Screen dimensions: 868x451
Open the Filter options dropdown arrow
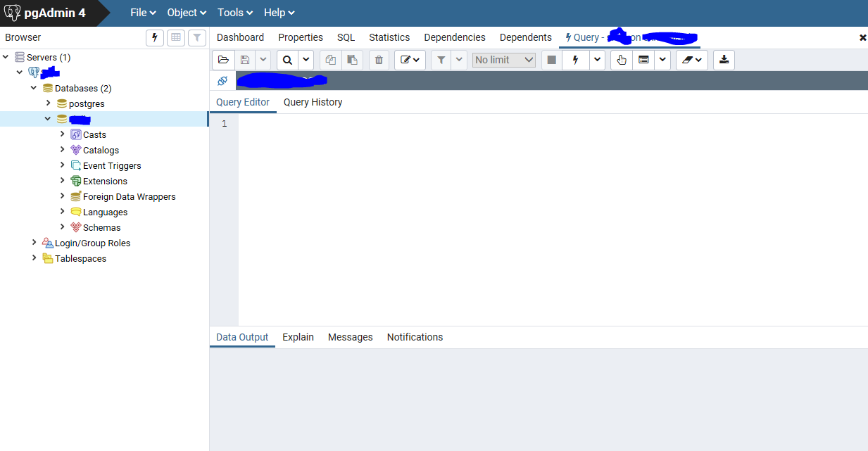(x=459, y=60)
